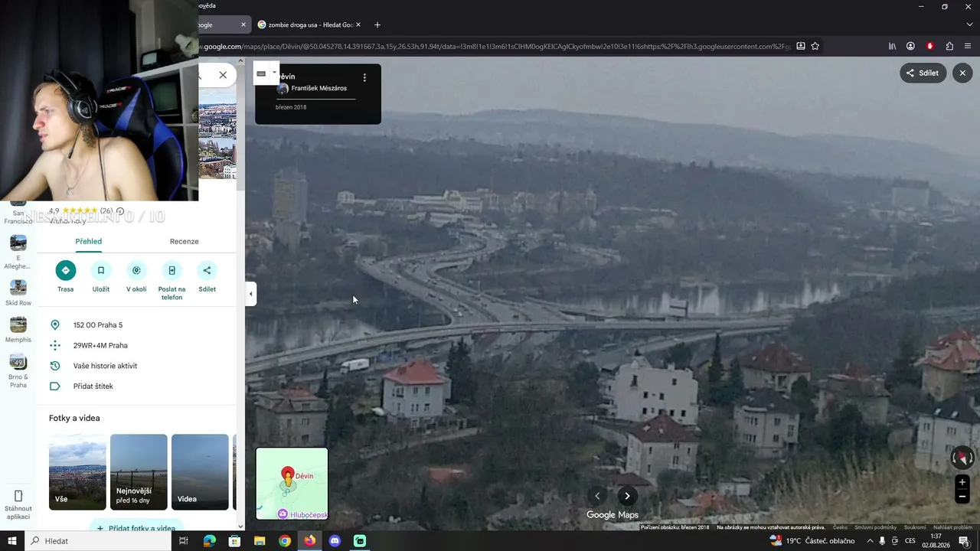Open the Windows Start menu
Screen dimensions: 980x551
(x=12, y=541)
